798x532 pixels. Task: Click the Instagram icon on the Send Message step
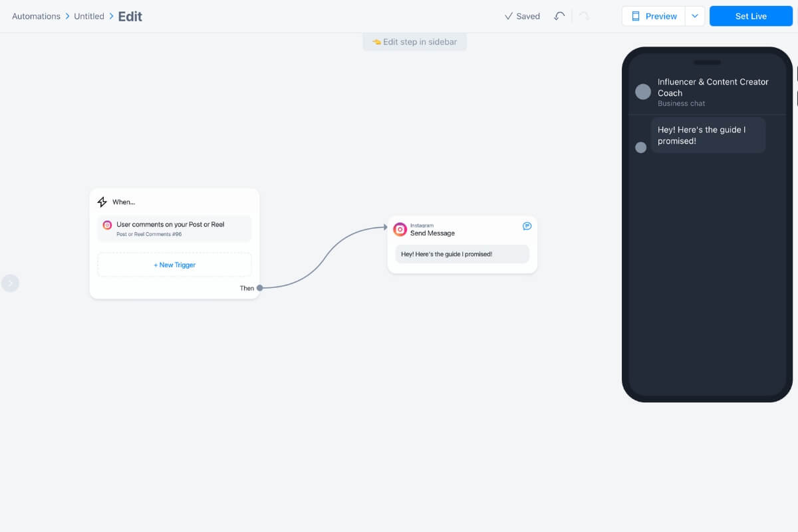pos(400,229)
